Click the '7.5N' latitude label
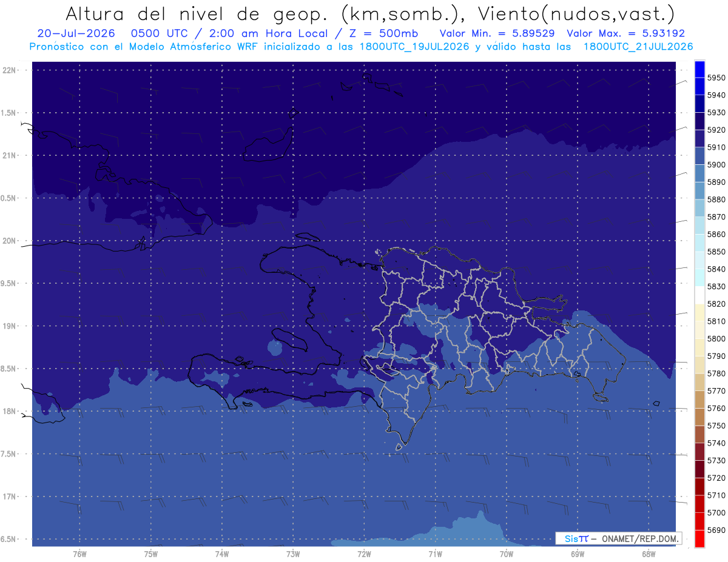Image resolution: width=728 pixels, height=562 pixels. [x=8, y=453]
